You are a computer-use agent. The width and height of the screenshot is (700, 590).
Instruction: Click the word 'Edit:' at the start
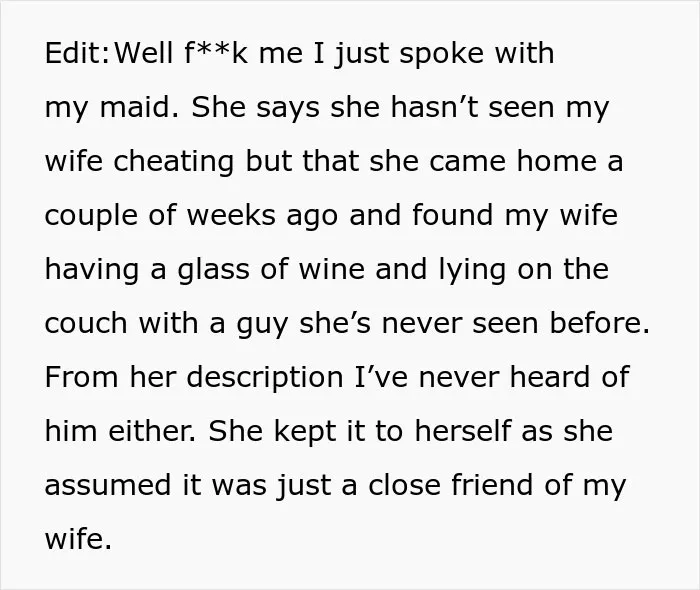coord(77,53)
